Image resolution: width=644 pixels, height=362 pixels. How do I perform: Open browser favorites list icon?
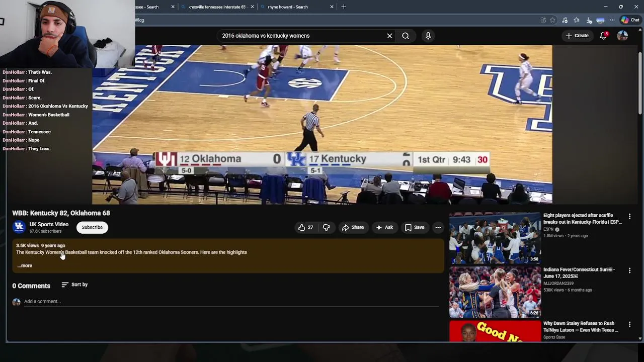(x=577, y=20)
